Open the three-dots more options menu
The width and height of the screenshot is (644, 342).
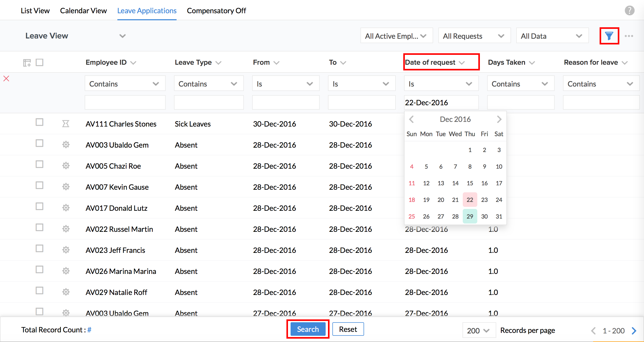629,36
